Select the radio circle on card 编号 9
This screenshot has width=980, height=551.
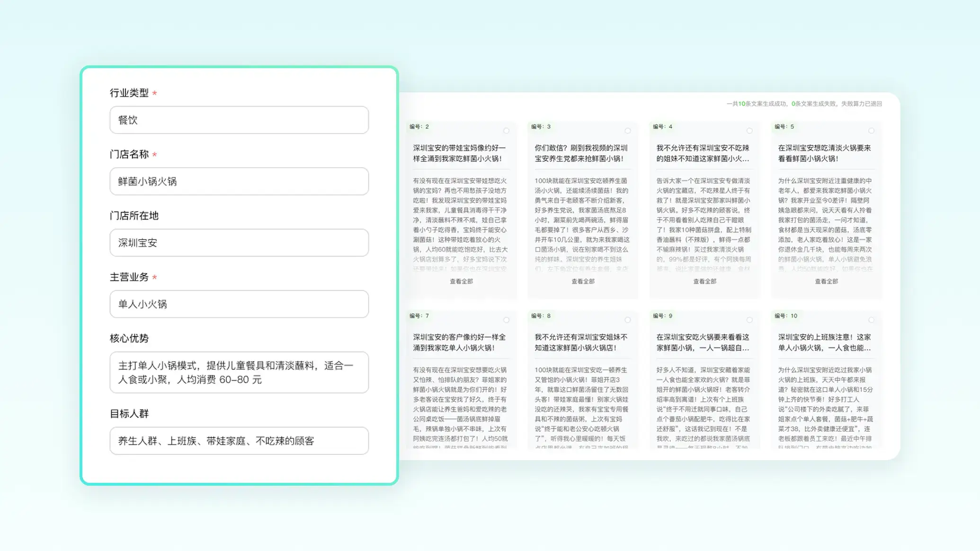tap(749, 320)
